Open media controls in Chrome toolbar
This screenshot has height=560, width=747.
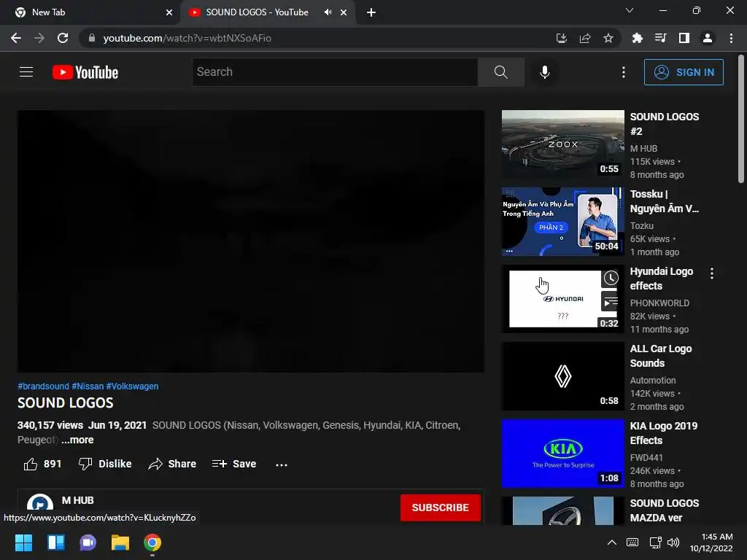[x=660, y=38]
